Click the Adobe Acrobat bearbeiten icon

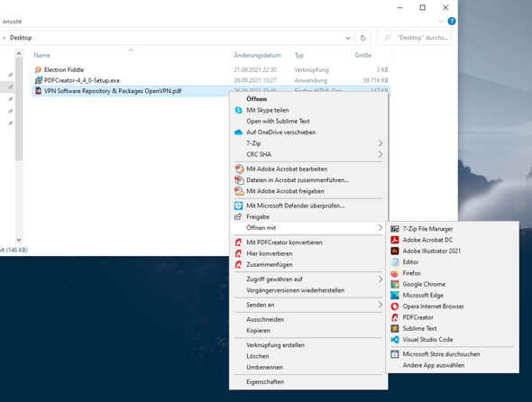239,169
